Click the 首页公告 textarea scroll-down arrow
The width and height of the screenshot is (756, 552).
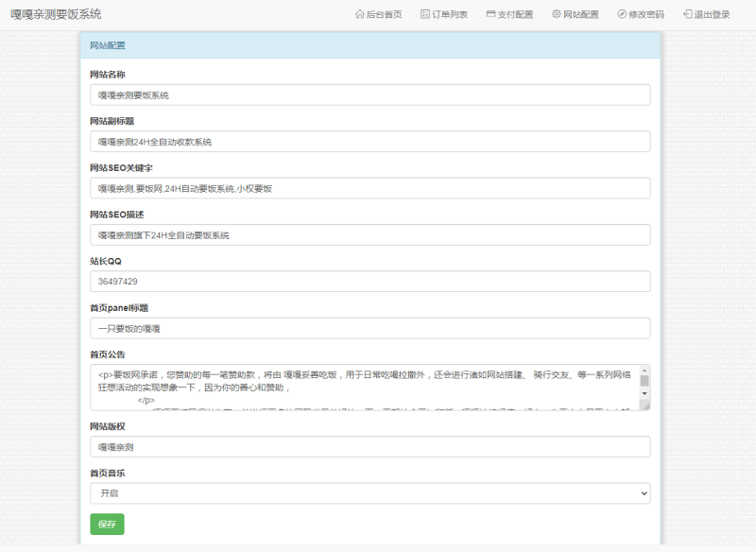point(644,394)
